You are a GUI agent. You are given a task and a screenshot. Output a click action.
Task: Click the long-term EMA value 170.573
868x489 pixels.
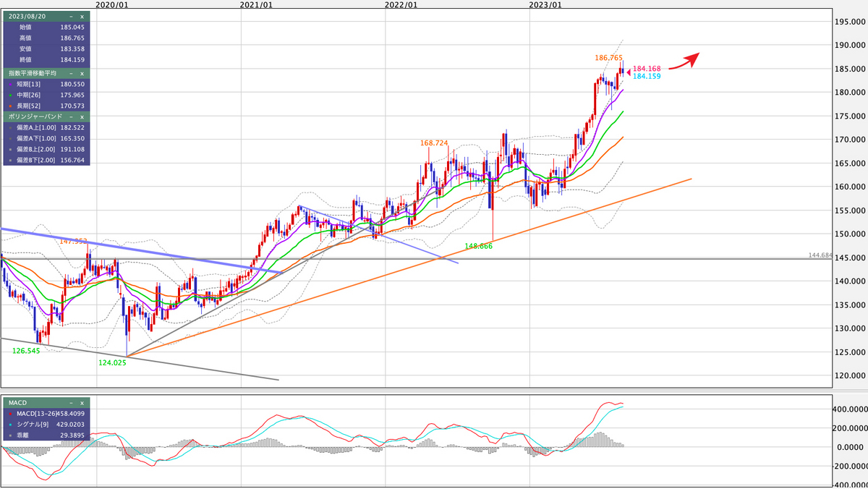pos(73,106)
